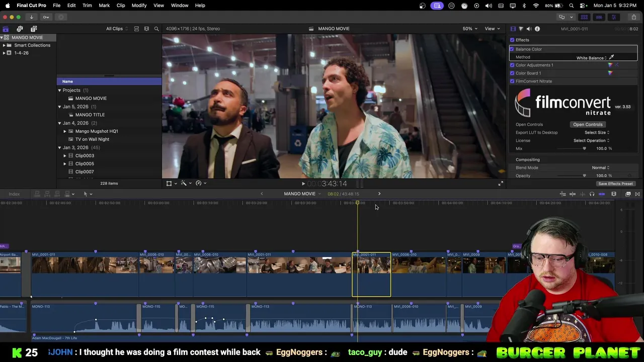Show the Libraries sidebar clapperboard icon
Screen dimensions: 644x362
[6, 29]
